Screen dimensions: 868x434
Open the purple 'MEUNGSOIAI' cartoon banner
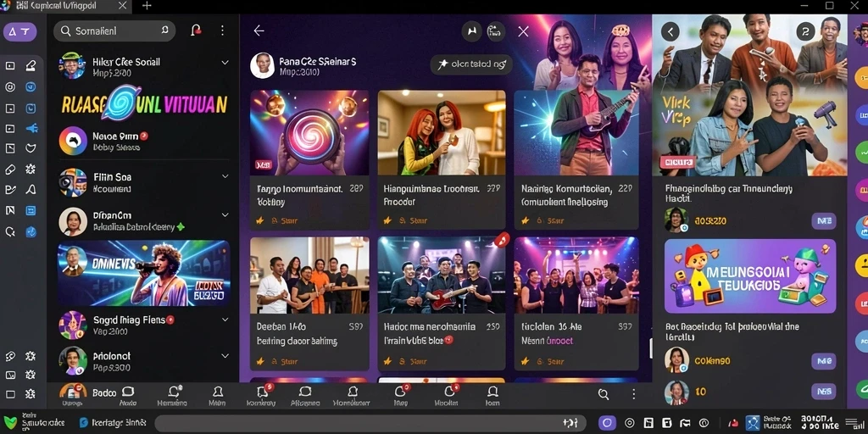click(750, 276)
